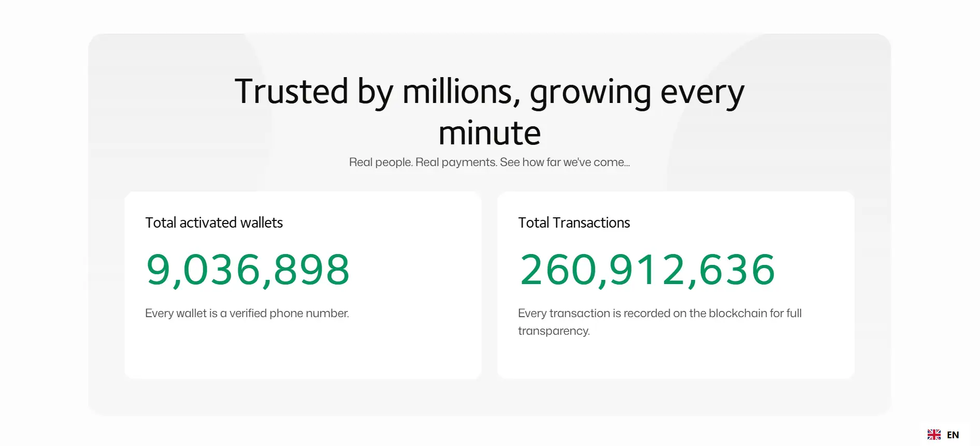Click the "Total activated wallets" label
Viewport: 980px width, 446px height.
pos(214,222)
